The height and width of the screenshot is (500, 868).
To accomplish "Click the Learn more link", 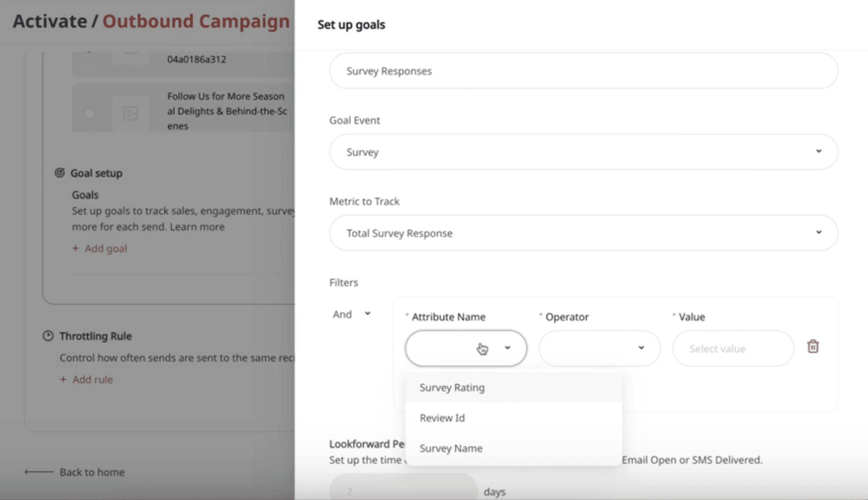I will (197, 227).
